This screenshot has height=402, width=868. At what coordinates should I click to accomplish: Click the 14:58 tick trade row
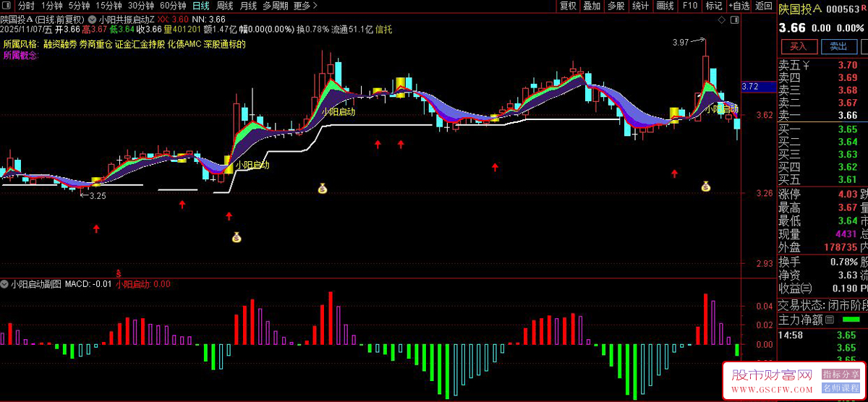[822, 335]
